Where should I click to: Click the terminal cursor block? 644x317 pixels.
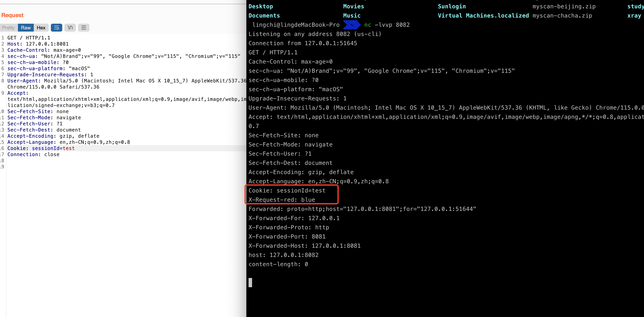pos(250,283)
